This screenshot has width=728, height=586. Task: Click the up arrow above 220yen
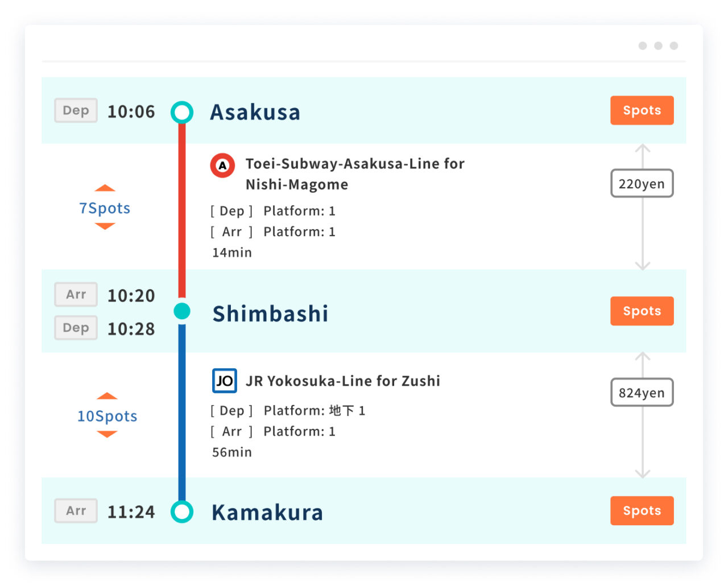tap(642, 149)
